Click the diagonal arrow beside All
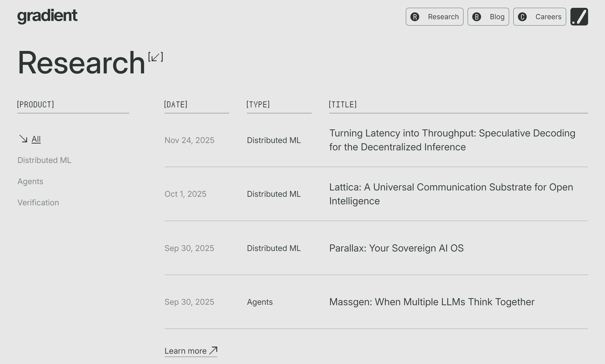This screenshot has width=605, height=364. click(23, 139)
